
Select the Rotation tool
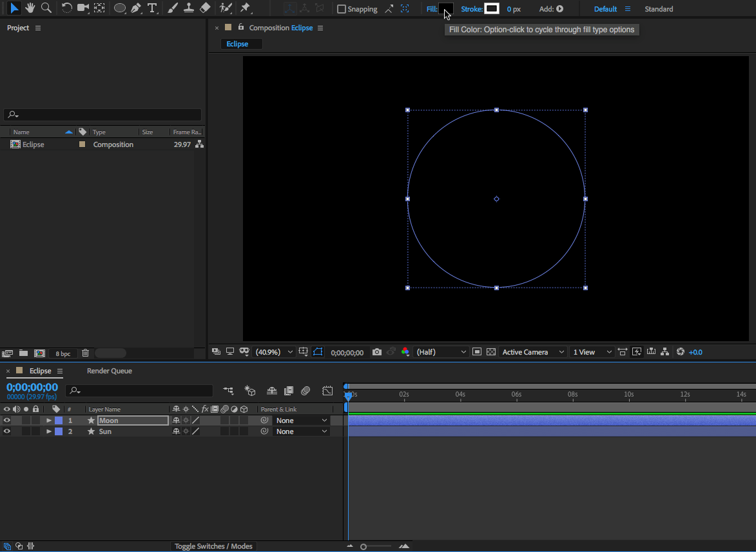point(66,8)
